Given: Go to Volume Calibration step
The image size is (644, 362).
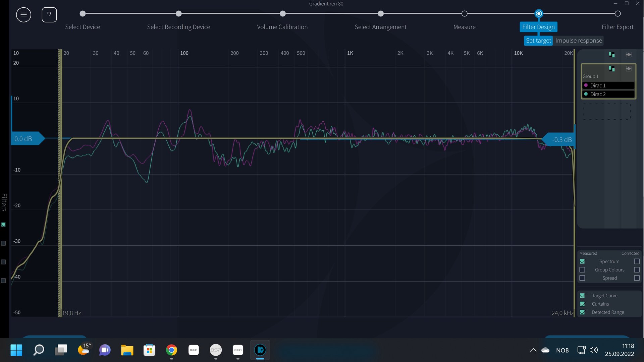Looking at the screenshot, I should [282, 27].
